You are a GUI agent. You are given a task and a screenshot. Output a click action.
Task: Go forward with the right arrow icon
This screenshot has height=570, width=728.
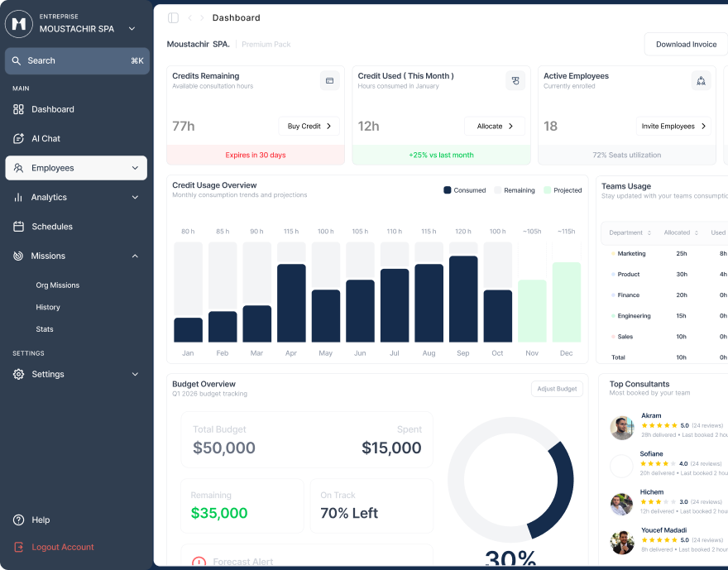coord(202,17)
